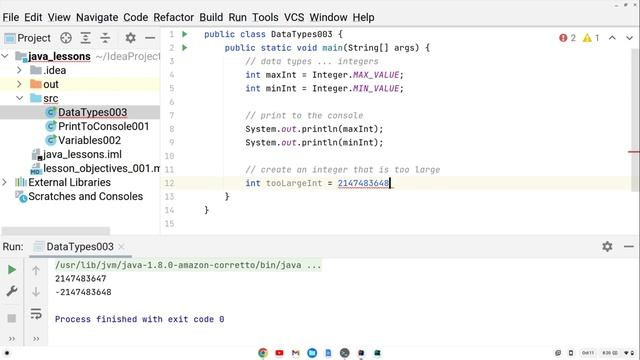
Task: Open the Code menu
Action: 136,18
